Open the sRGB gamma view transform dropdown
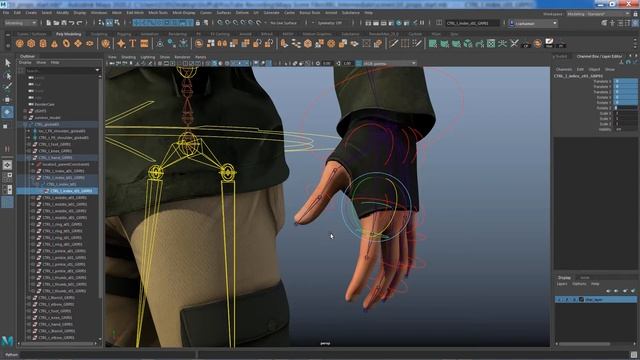Viewport: 640px width, 360px height. pos(389,63)
